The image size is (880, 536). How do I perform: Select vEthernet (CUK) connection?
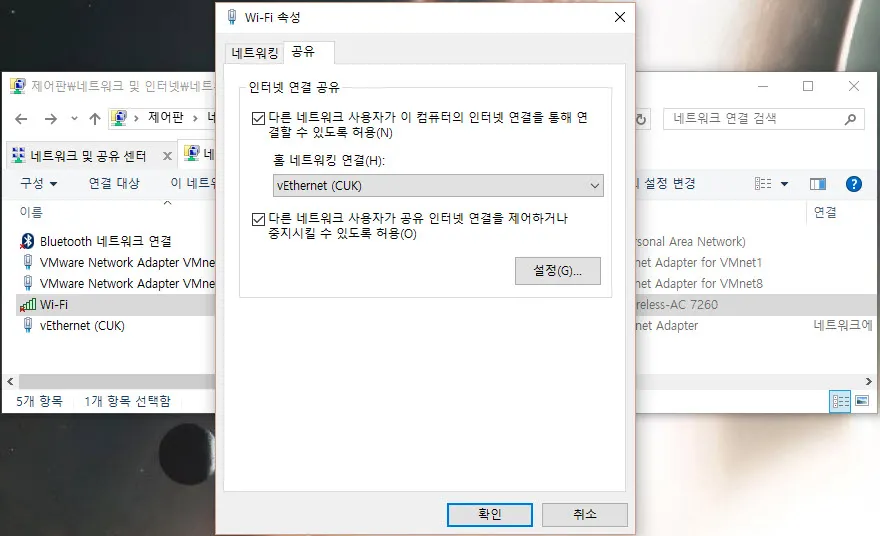click(x=82, y=326)
